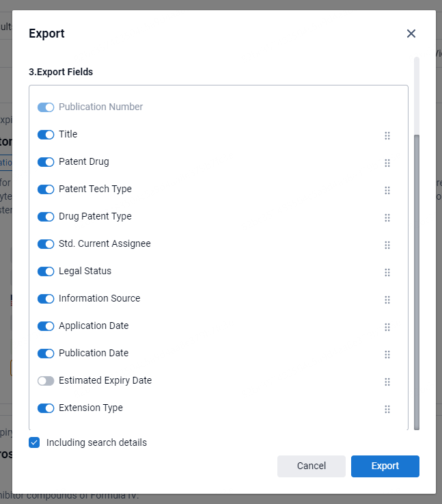Click the drag handle beside Title

387,135
